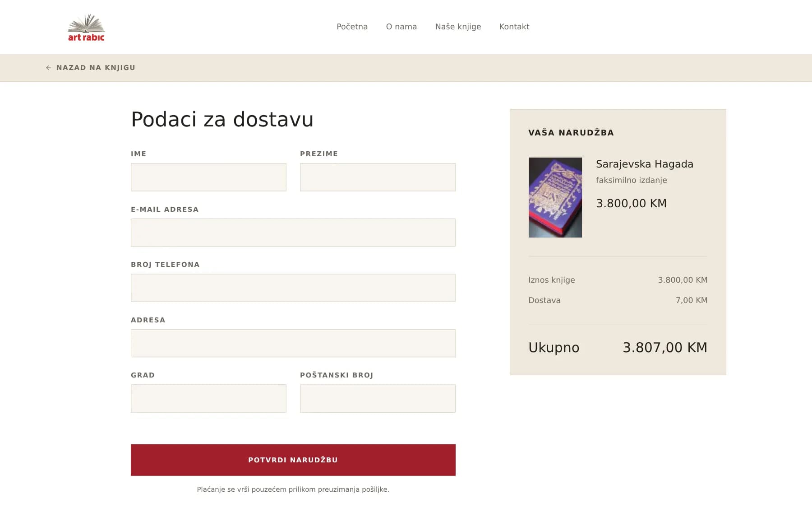
Task: Click the Poštanski broj field
Action: coord(378,398)
